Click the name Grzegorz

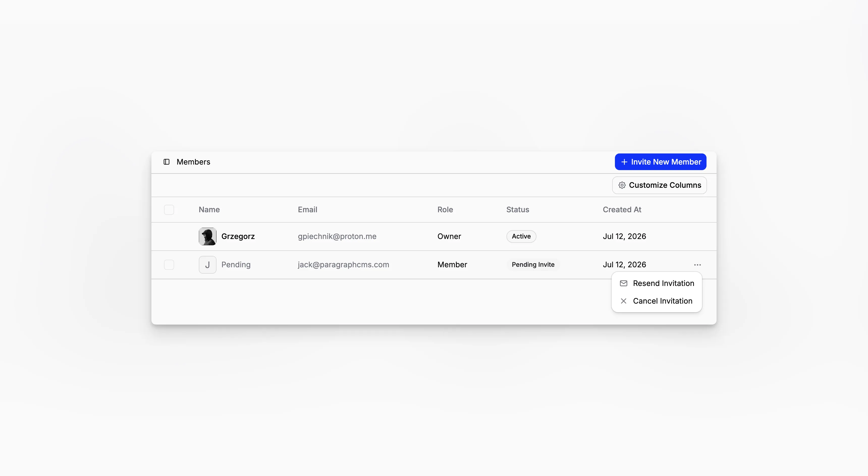click(238, 236)
